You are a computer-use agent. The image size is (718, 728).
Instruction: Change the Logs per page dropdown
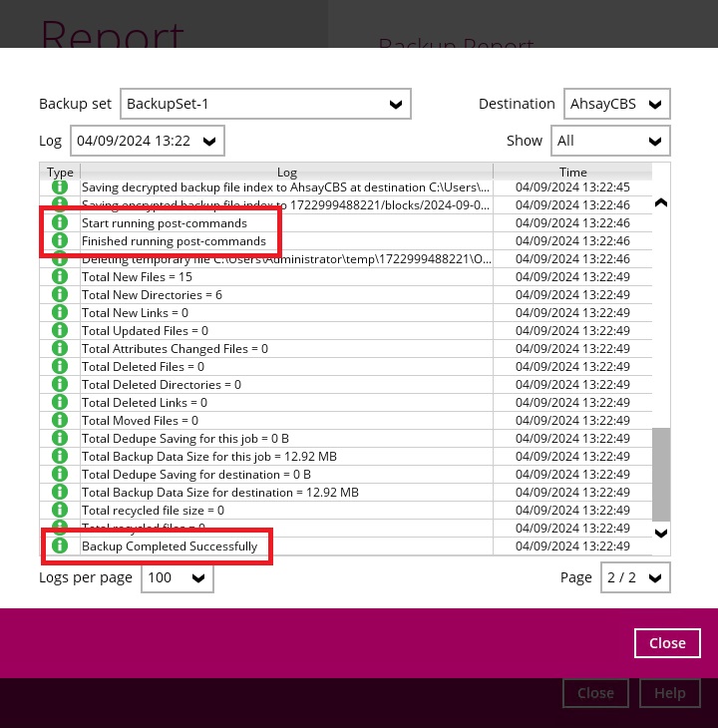pos(177,577)
